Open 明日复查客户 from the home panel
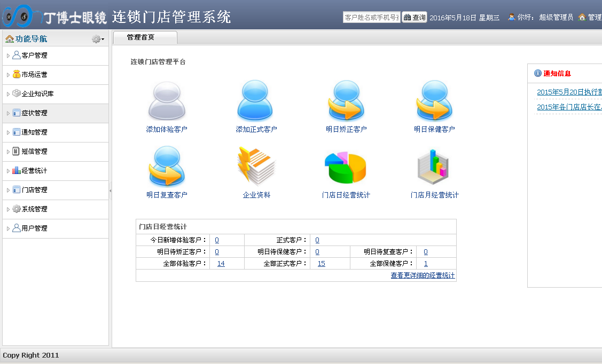Image resolution: width=602 pixels, height=364 pixels. [x=166, y=165]
